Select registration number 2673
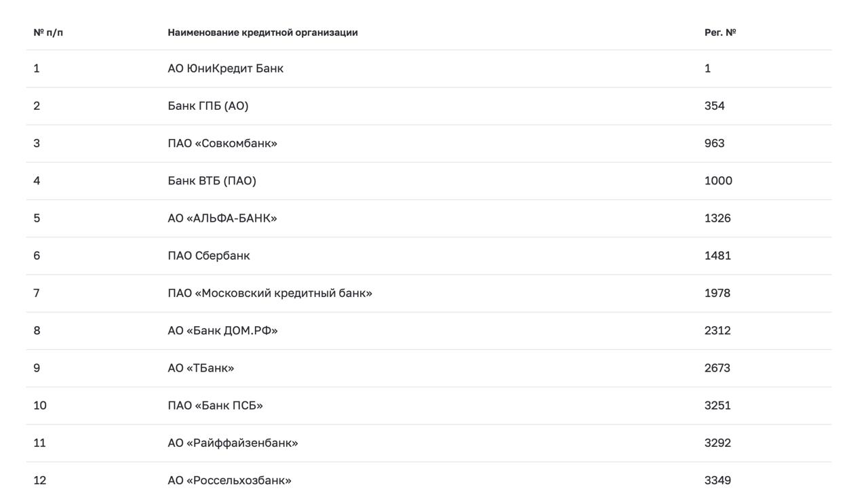This screenshot has width=868, height=499. [717, 368]
